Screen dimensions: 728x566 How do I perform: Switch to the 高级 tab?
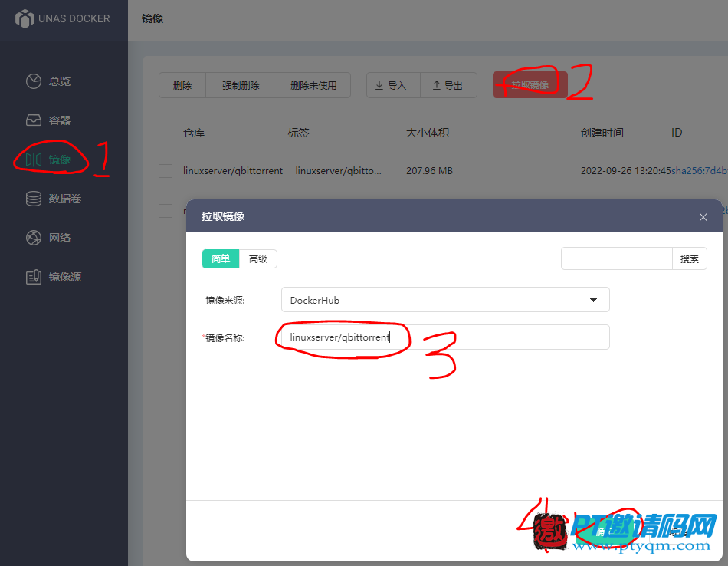[x=258, y=258]
